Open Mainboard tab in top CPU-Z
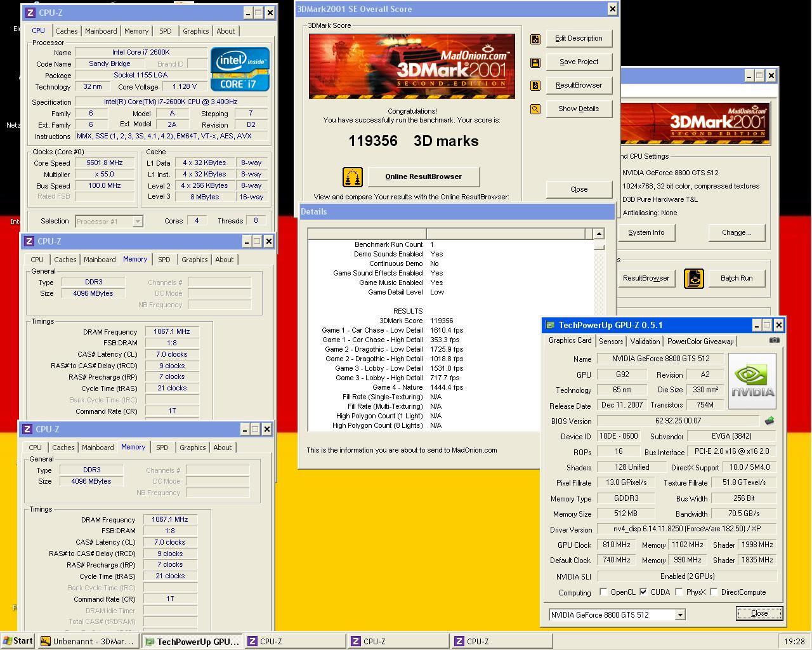The width and height of the screenshot is (812, 650). click(x=101, y=31)
